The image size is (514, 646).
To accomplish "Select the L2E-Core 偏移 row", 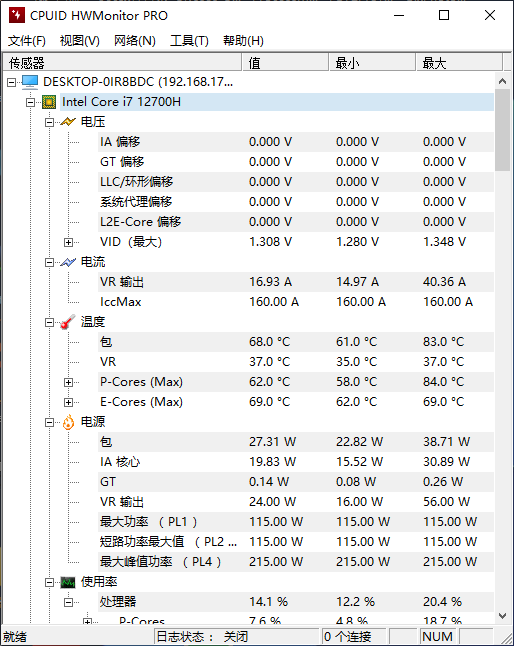I will click(x=296, y=222).
